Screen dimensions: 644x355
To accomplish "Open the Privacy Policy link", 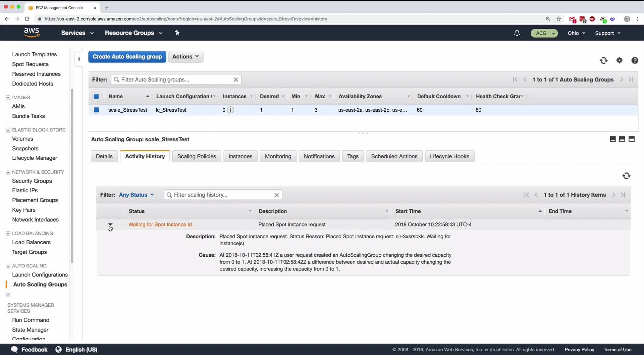I will (579, 350).
